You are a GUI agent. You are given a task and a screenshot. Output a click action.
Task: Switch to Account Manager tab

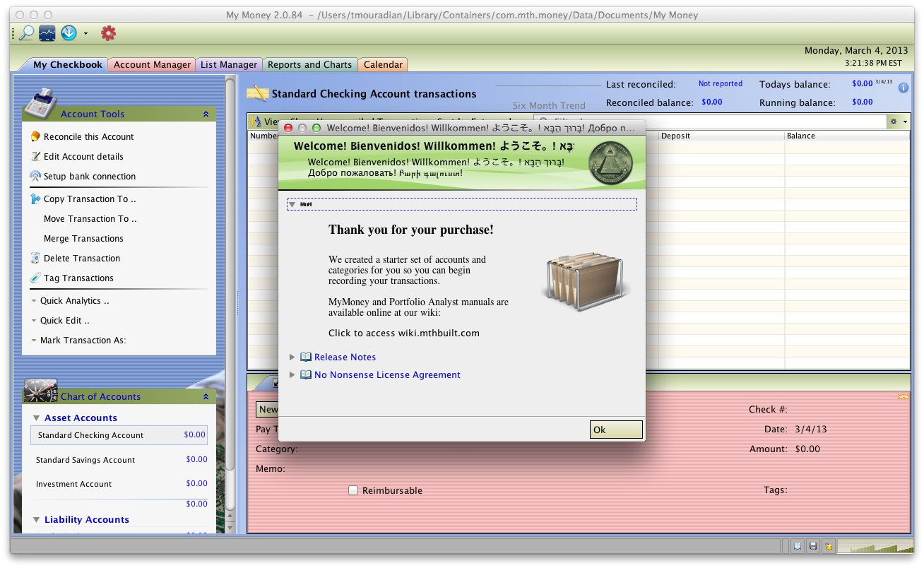[x=152, y=64]
